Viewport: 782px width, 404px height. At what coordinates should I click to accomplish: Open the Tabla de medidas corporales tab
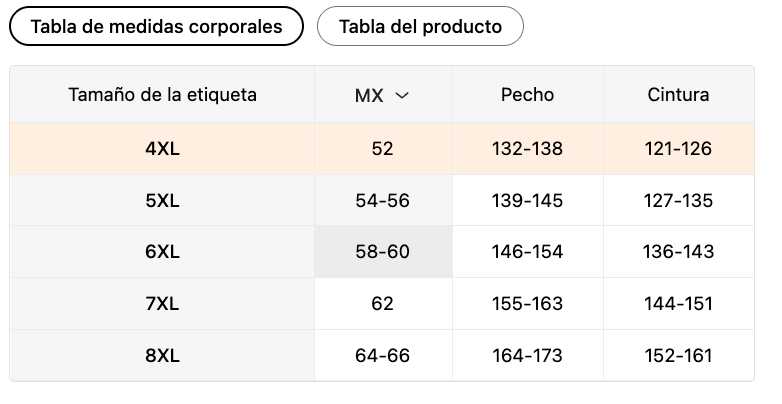click(x=156, y=26)
